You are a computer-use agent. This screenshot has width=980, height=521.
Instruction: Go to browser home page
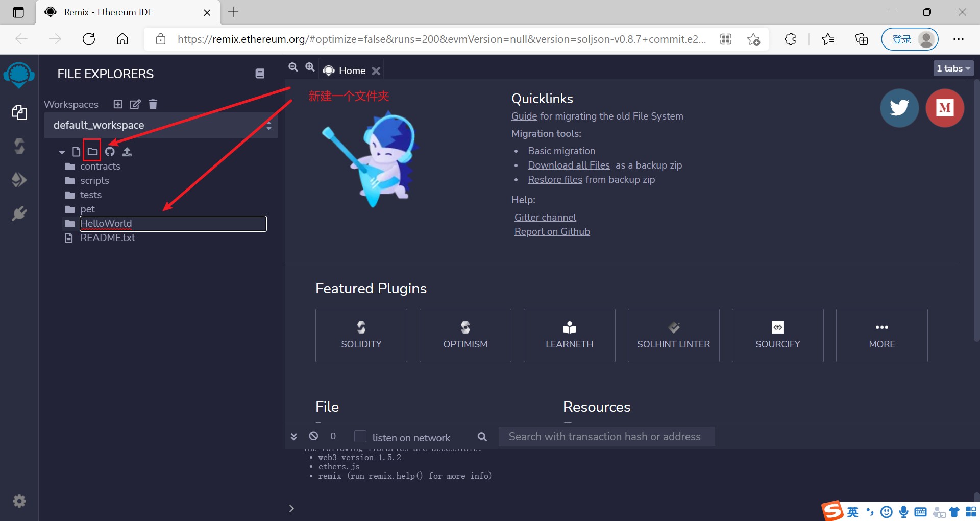(x=122, y=39)
